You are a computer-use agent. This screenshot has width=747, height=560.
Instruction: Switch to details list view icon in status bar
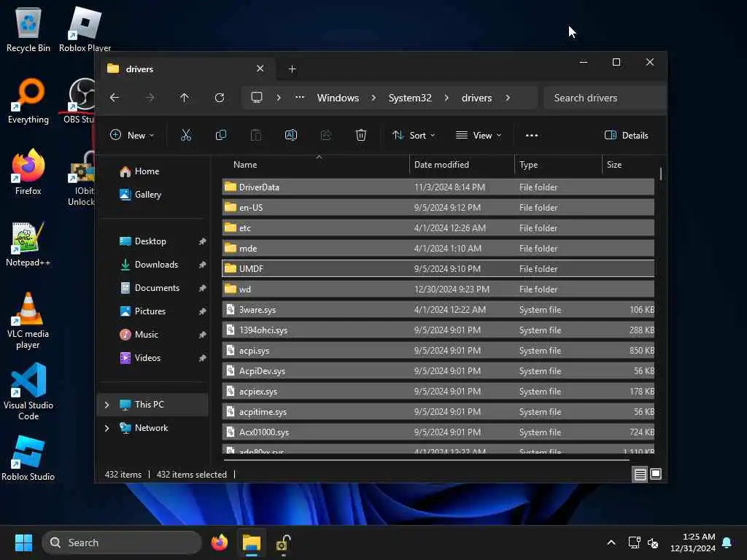(x=640, y=474)
